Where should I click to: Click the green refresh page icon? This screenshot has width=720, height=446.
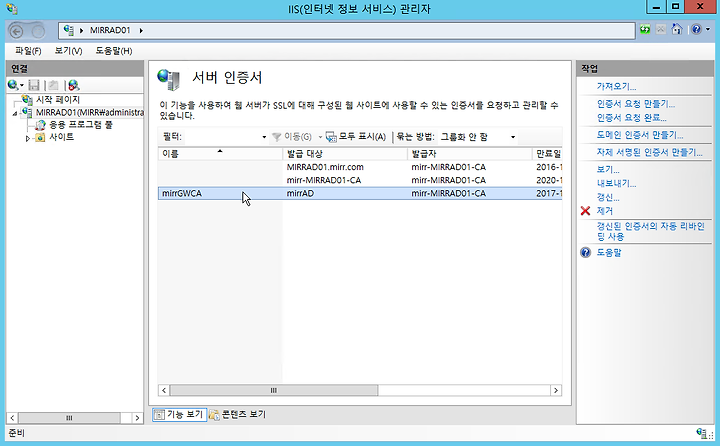click(645, 29)
